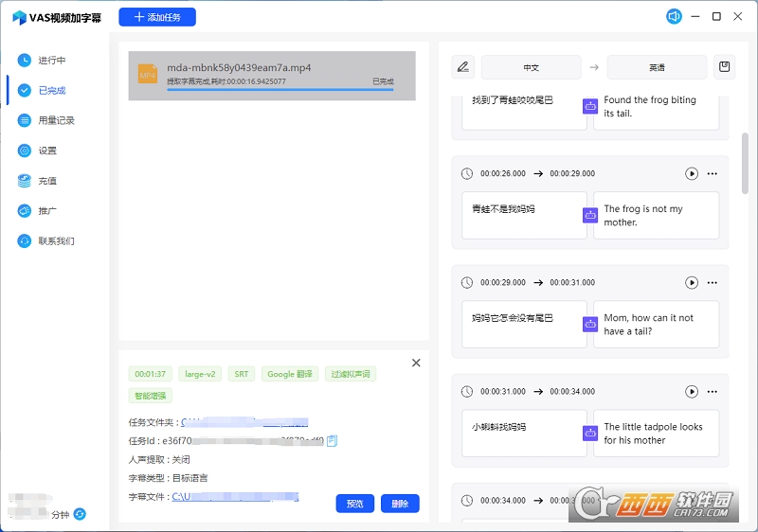Open the 充值 recharge page
The height and width of the screenshot is (532, 758).
click(x=47, y=181)
